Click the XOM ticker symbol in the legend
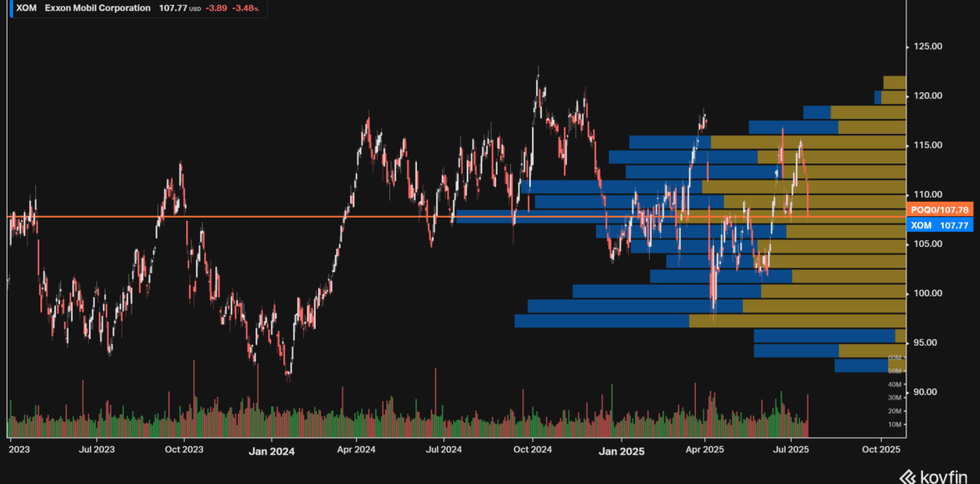This screenshot has width=980, height=484. [27, 8]
